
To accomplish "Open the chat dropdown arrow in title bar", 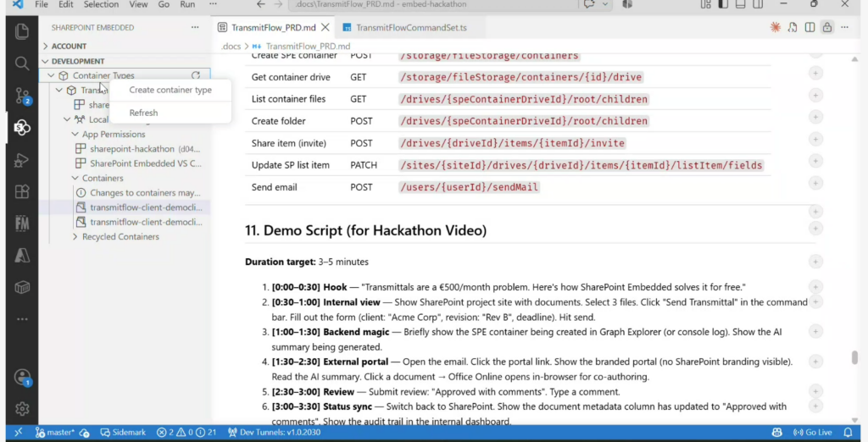I will (605, 4).
